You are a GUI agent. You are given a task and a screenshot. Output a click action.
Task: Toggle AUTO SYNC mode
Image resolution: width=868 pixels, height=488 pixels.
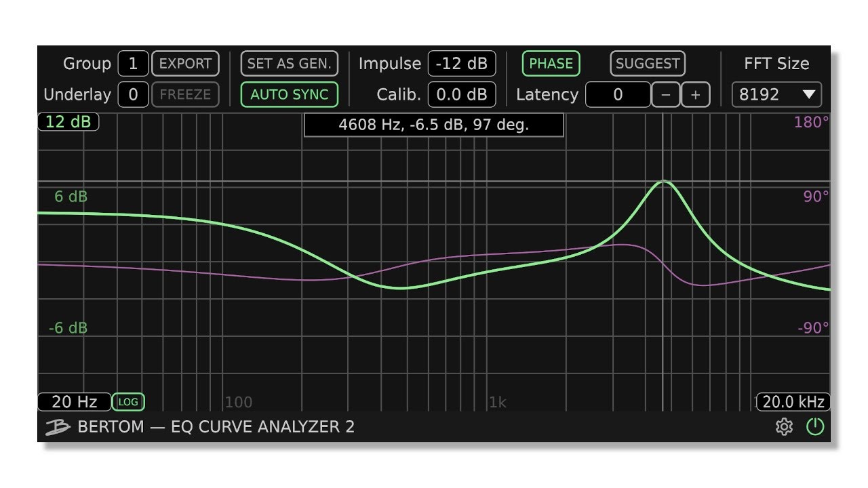tap(290, 95)
